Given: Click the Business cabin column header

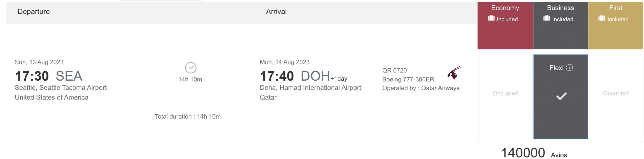Looking at the screenshot, I should pos(560,8).
